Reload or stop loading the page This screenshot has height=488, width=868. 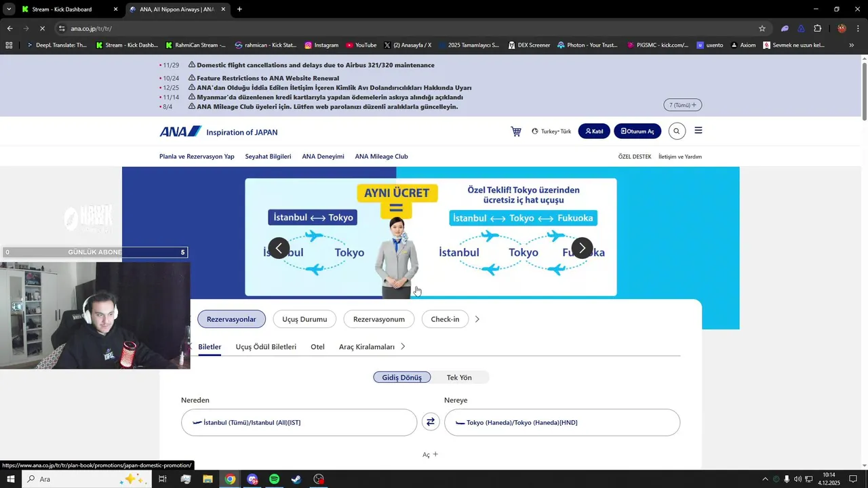[x=43, y=28]
